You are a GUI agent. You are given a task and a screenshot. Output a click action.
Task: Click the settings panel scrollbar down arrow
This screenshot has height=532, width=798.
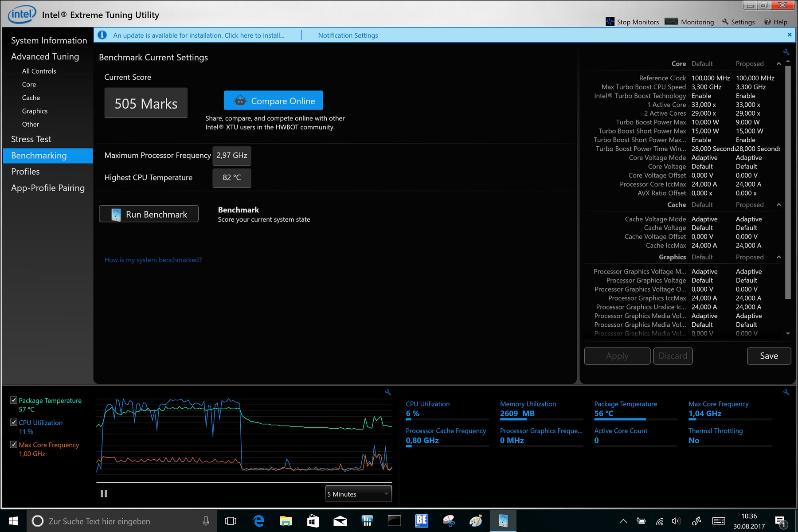pyautogui.click(x=788, y=333)
